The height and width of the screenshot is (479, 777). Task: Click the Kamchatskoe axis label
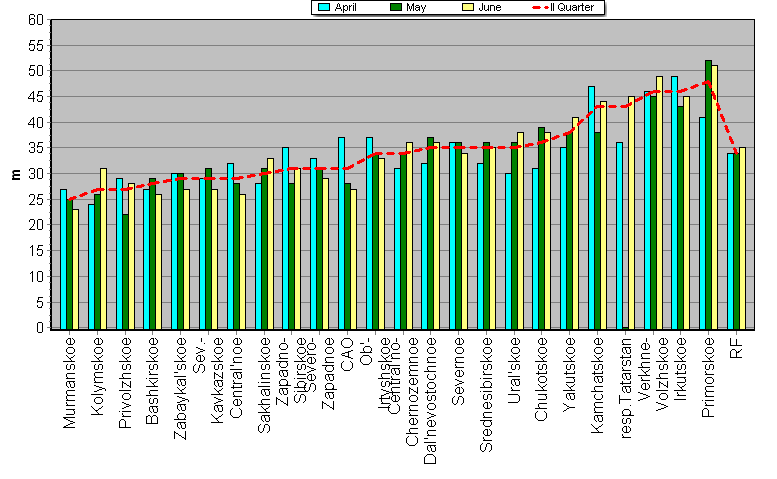tap(598, 385)
